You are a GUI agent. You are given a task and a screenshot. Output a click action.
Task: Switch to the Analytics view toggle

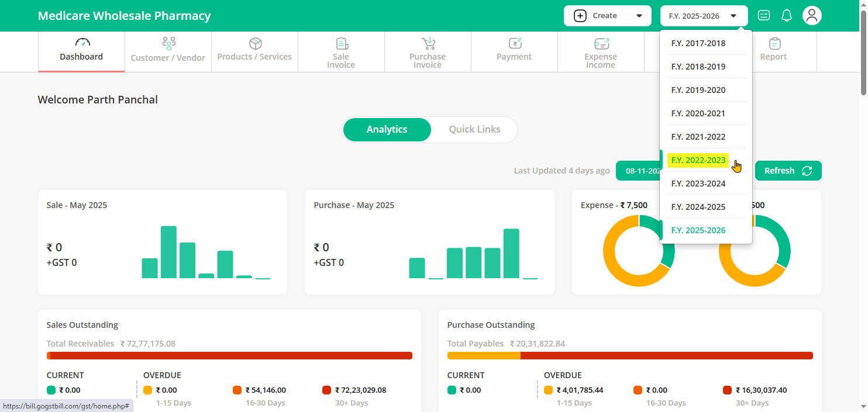tap(387, 129)
